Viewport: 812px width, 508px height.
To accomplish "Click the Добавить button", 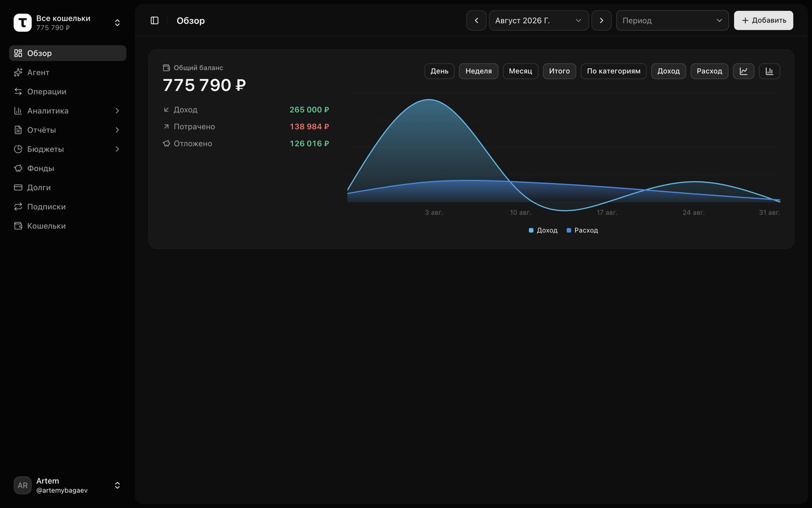I will pos(764,20).
